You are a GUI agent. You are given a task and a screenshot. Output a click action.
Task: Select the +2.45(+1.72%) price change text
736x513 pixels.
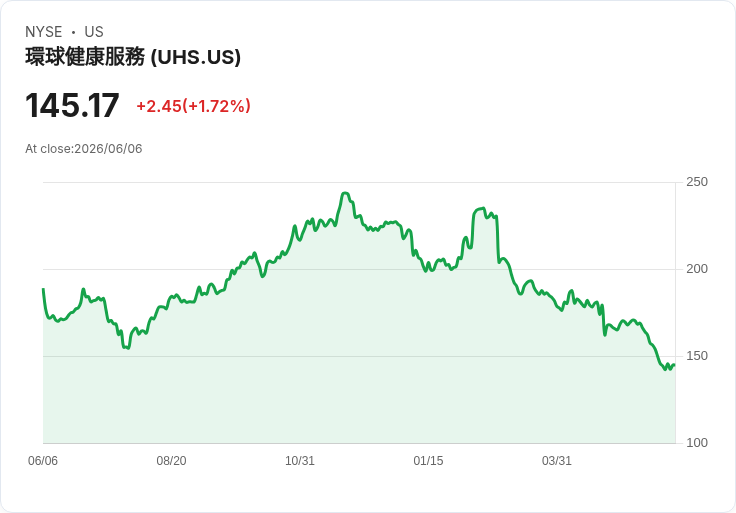coord(193,106)
